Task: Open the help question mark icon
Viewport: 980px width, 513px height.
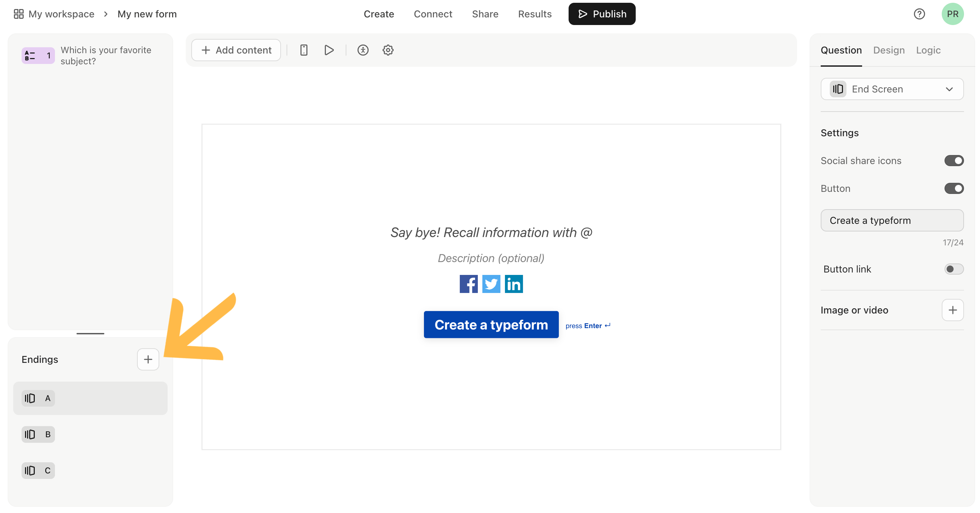Action: [919, 14]
